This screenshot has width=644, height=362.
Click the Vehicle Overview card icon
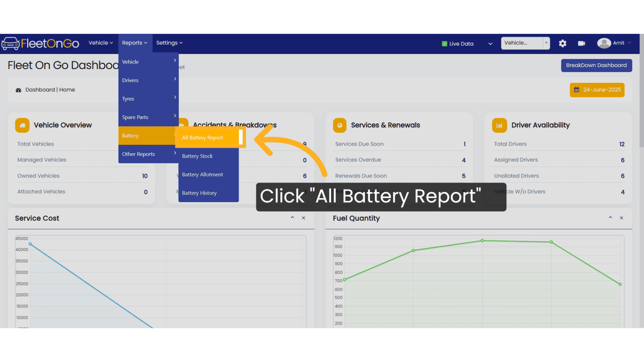coord(23,125)
